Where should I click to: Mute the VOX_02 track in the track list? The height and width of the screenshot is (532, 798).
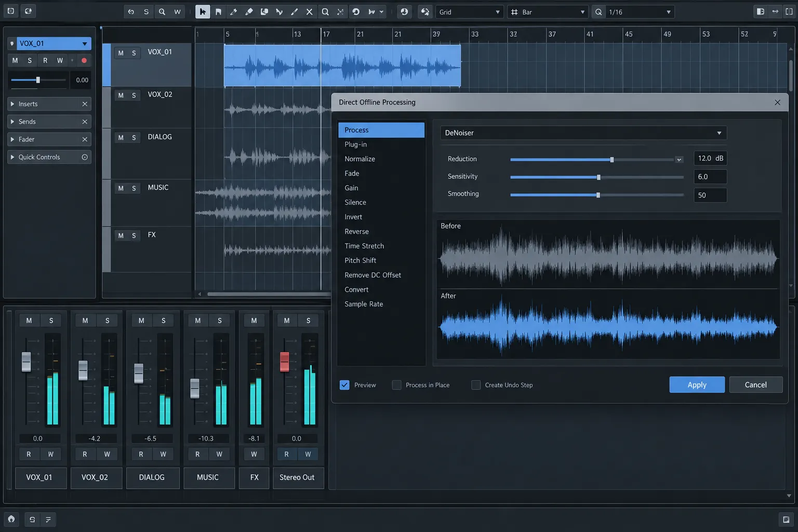click(121, 96)
